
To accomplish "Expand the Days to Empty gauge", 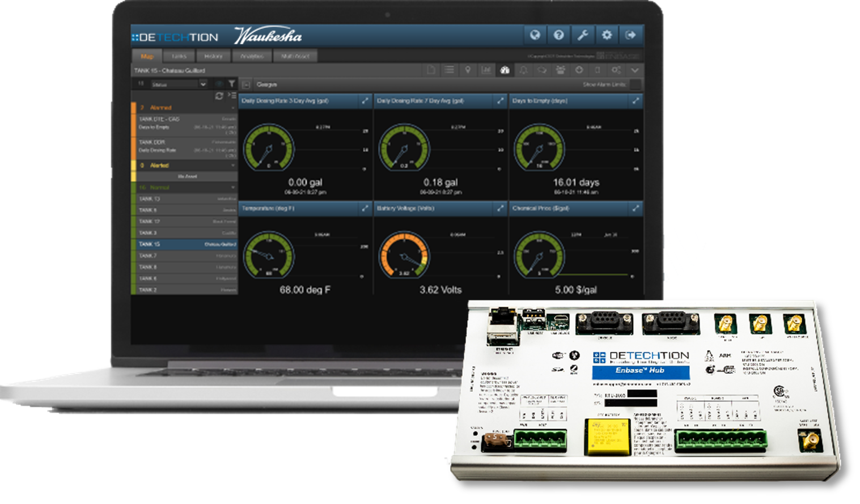I will pos(636,101).
